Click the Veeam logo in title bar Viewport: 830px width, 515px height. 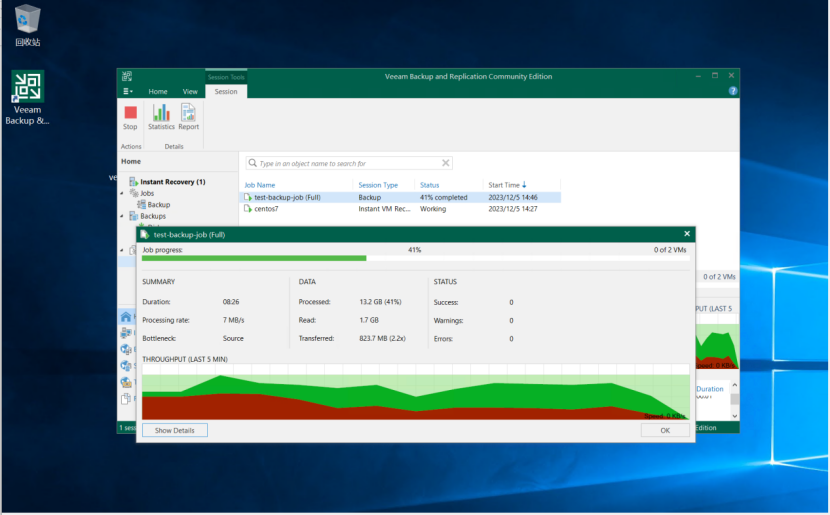click(127, 76)
